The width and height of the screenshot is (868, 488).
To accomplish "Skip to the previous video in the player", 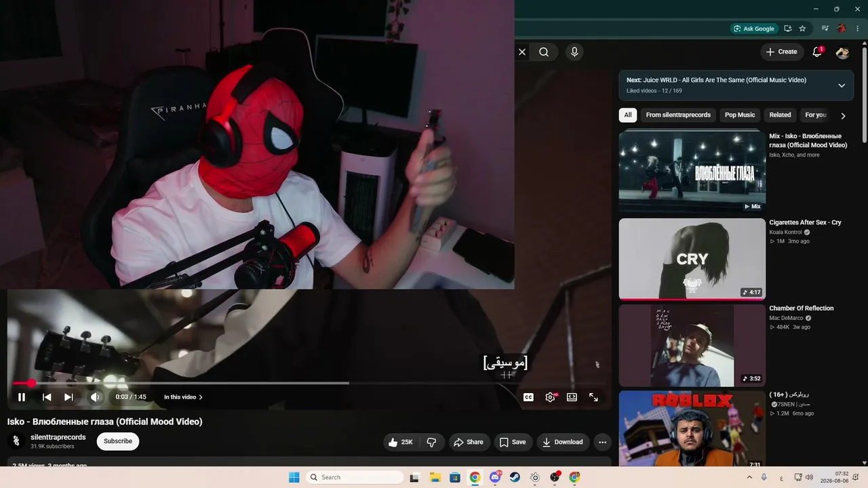I will [47, 397].
